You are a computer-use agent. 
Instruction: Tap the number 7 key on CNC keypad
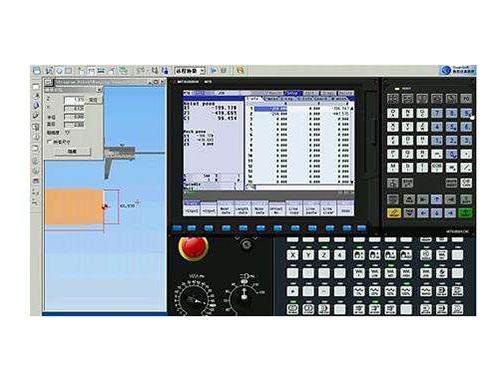click(437, 113)
